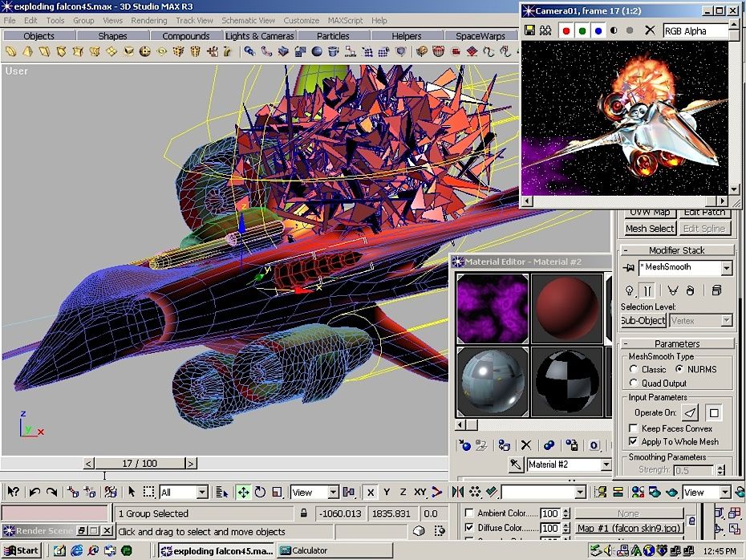Enable Keep Faces Convex checkbox
746x560 pixels.
(x=635, y=428)
